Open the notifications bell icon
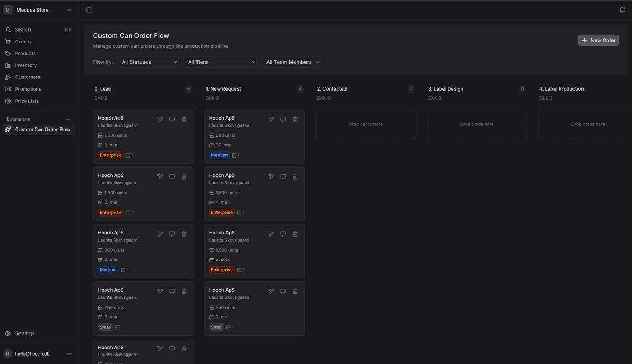Image resolution: width=632 pixels, height=364 pixels. tap(623, 10)
